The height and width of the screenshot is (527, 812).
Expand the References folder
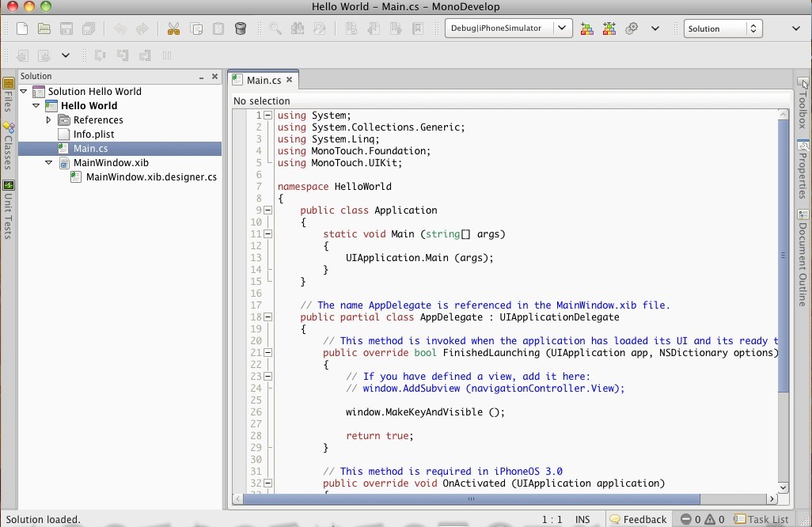pyautogui.click(x=49, y=119)
